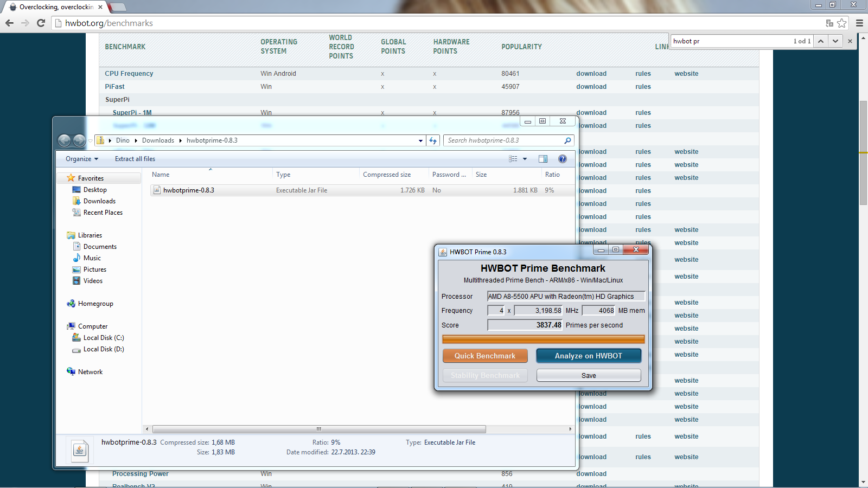The image size is (868, 488).
Task: Expand the Downloads breadcrumb arrow
Action: [x=180, y=140]
